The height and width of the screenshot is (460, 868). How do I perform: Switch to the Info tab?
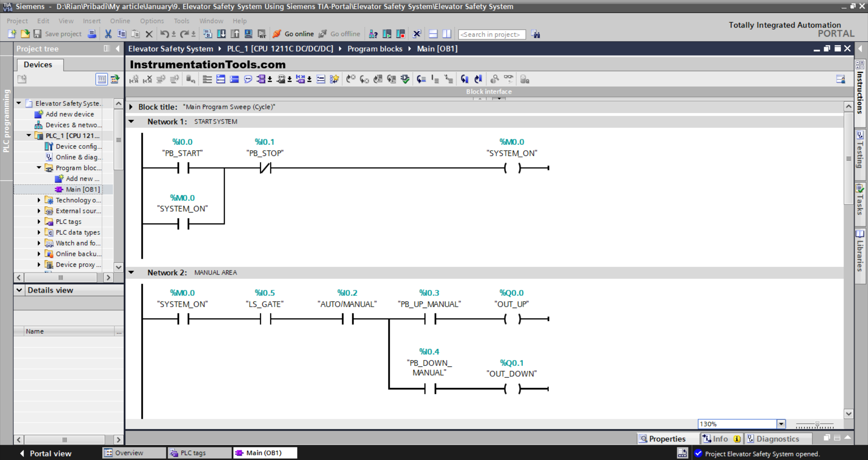(x=721, y=439)
